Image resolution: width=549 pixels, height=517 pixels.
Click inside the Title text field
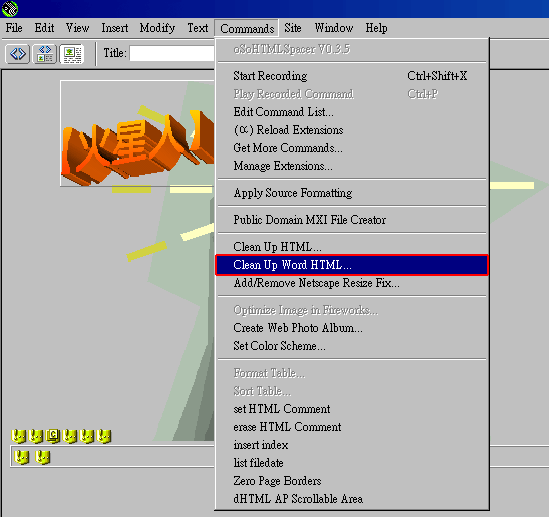click(172, 54)
